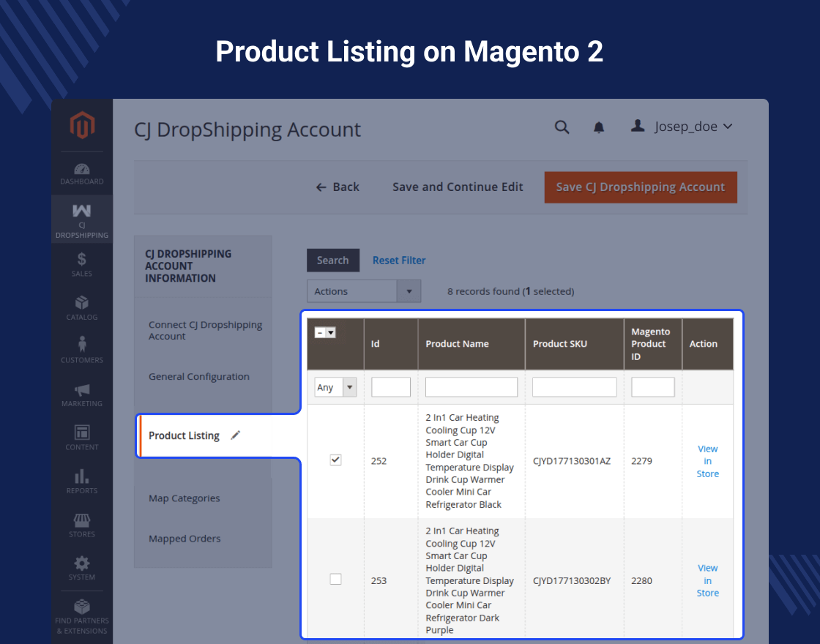Open Find Partners & Extensions
The width and height of the screenshot is (820, 644).
click(x=81, y=617)
